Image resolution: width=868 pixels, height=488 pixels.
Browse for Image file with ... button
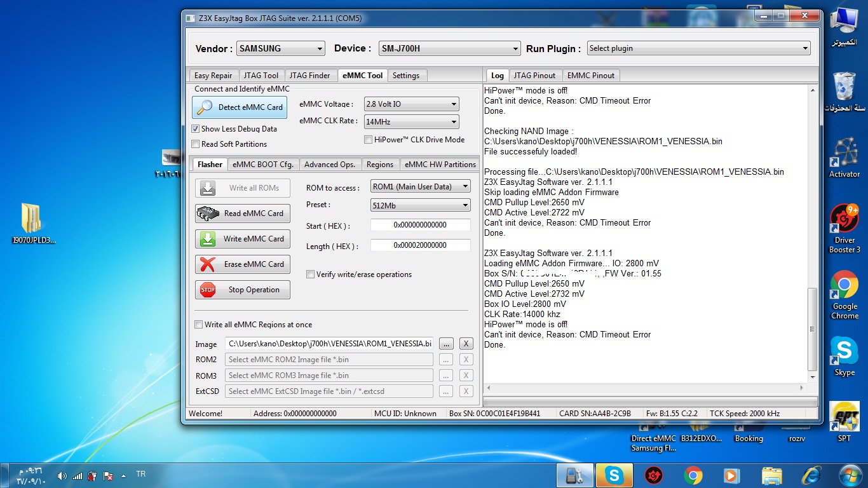[446, 344]
